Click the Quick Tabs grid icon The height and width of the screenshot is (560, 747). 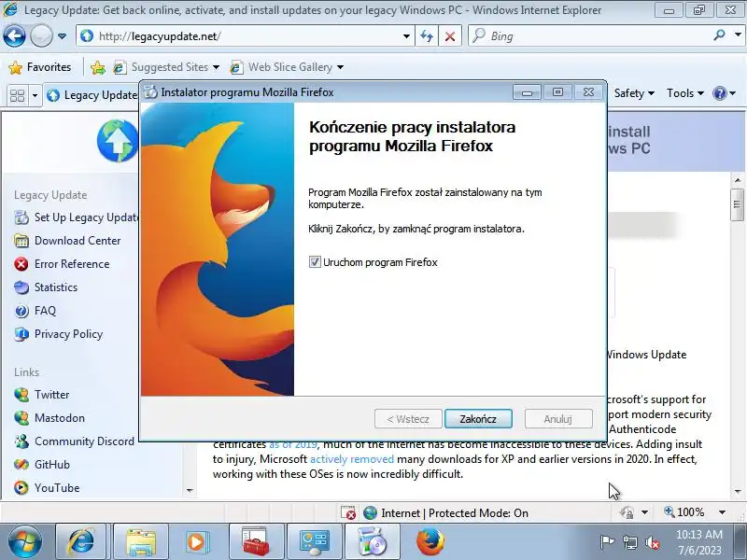point(17,95)
